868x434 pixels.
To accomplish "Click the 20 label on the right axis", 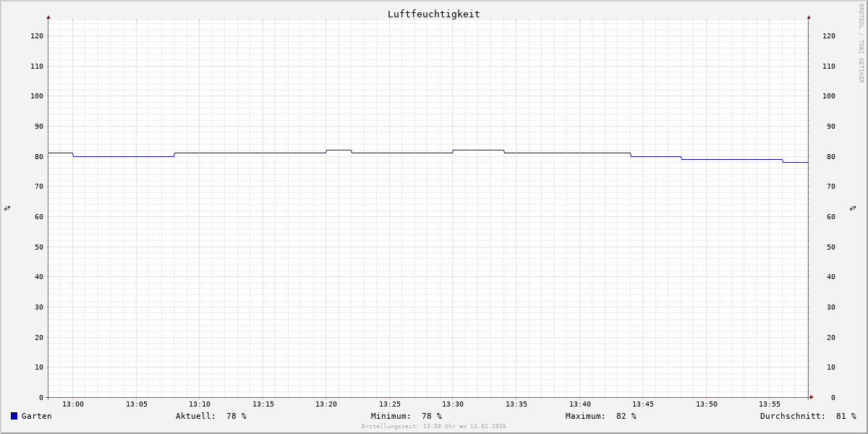I will click(831, 337).
